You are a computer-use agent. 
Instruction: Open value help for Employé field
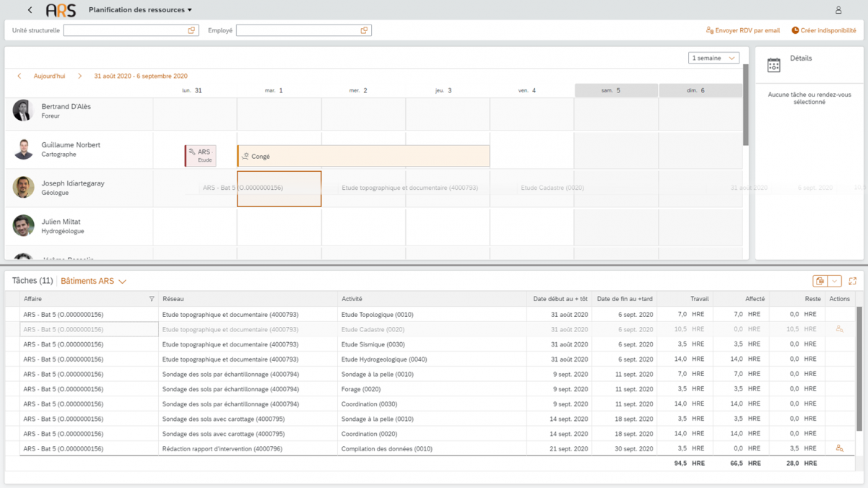[364, 30]
